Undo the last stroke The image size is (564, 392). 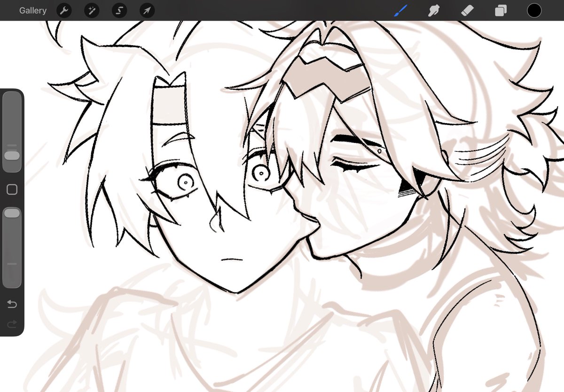(x=12, y=305)
